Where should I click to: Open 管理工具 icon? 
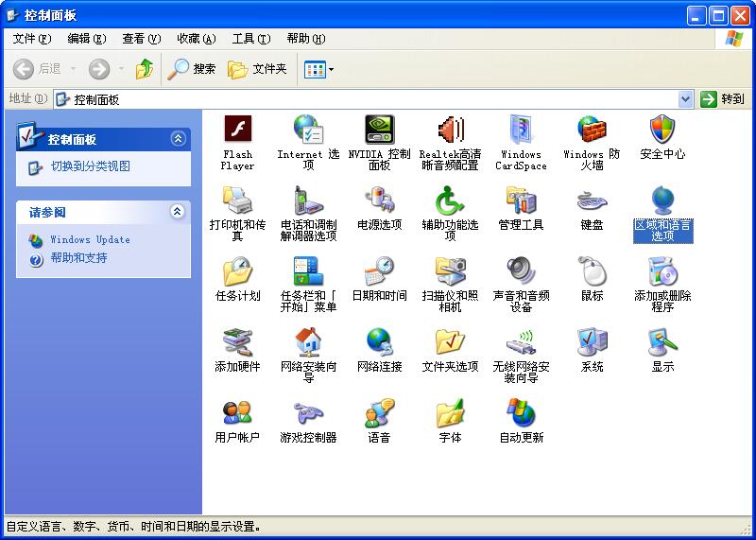pos(521,200)
